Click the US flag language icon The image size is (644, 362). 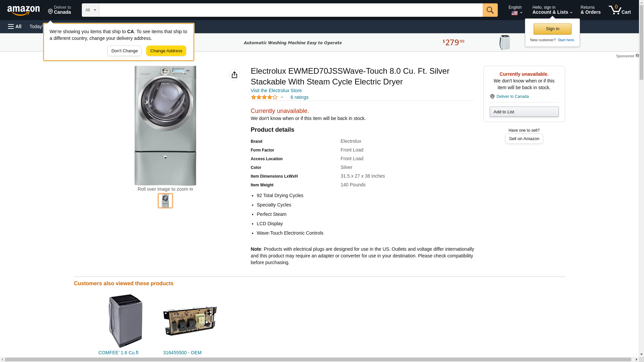[x=514, y=13]
